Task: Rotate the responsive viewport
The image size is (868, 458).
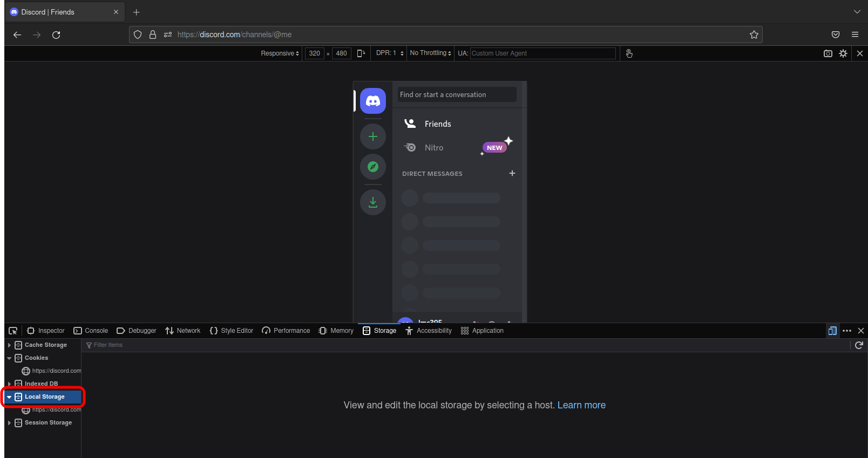Action: (361, 53)
